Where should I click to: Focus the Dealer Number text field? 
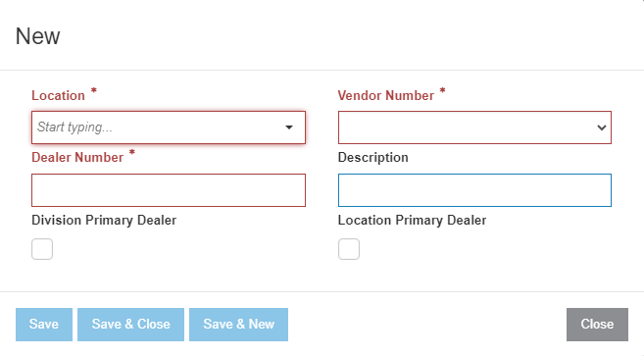point(169,190)
